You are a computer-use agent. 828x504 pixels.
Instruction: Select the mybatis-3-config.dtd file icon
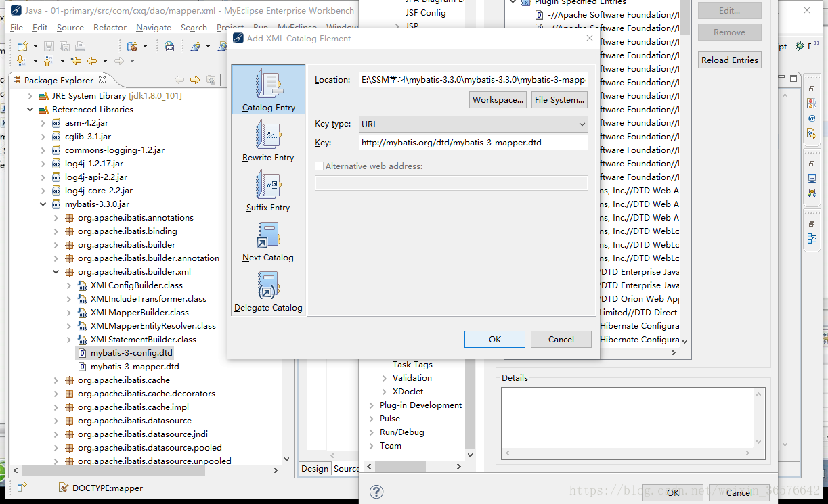point(82,353)
